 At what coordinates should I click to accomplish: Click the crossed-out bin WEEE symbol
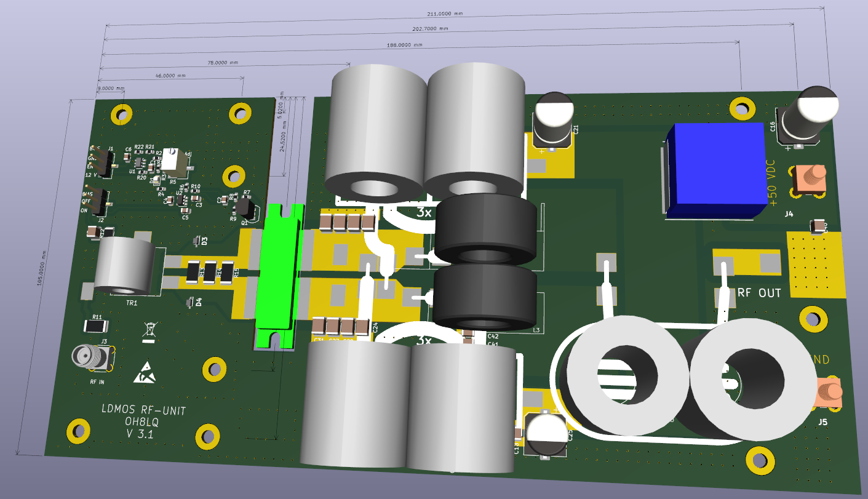coord(149,331)
